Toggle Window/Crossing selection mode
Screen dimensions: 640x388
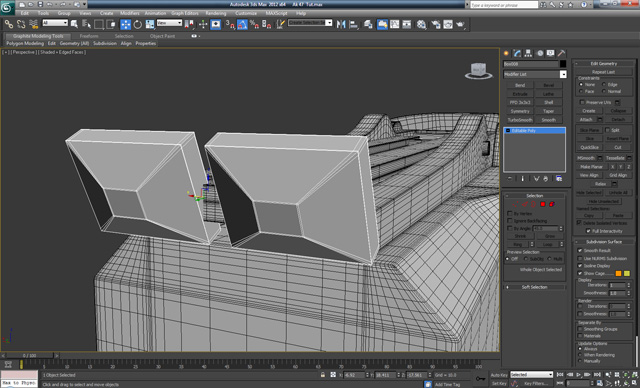[111, 24]
